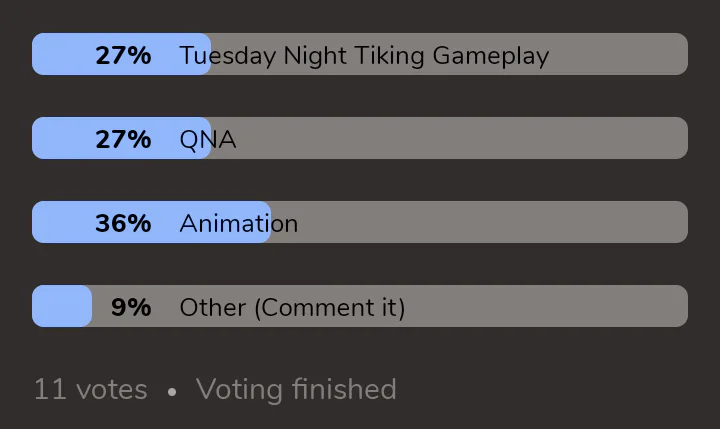Open the 11 votes count text

(91, 389)
